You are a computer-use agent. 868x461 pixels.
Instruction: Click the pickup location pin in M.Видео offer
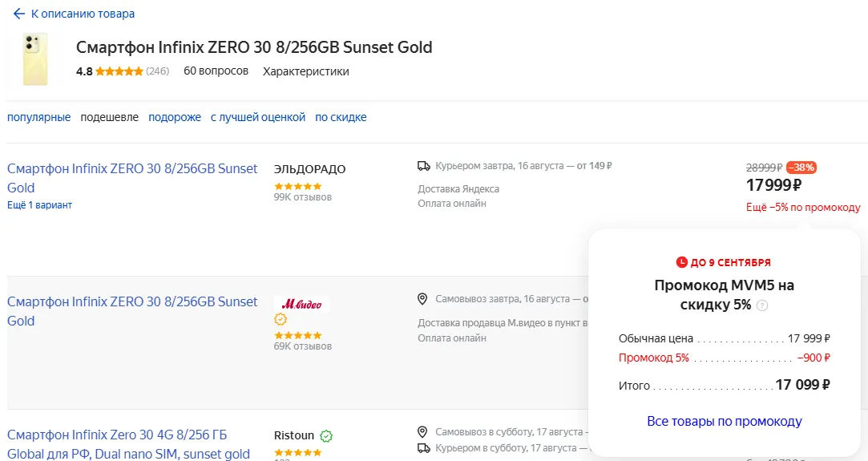[423, 299]
